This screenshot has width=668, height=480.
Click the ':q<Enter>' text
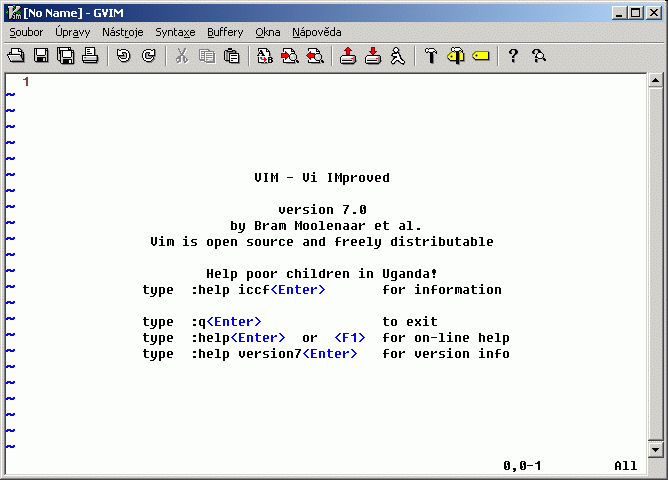[226, 322]
